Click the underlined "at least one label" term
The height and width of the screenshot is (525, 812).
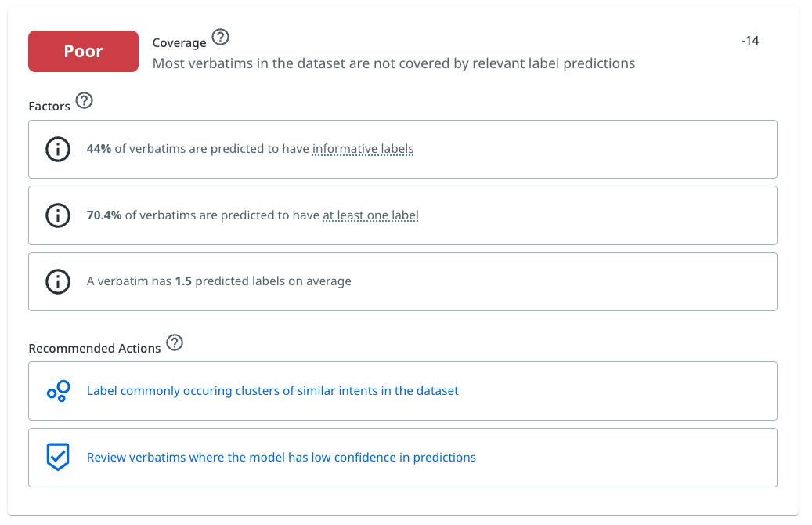click(370, 215)
